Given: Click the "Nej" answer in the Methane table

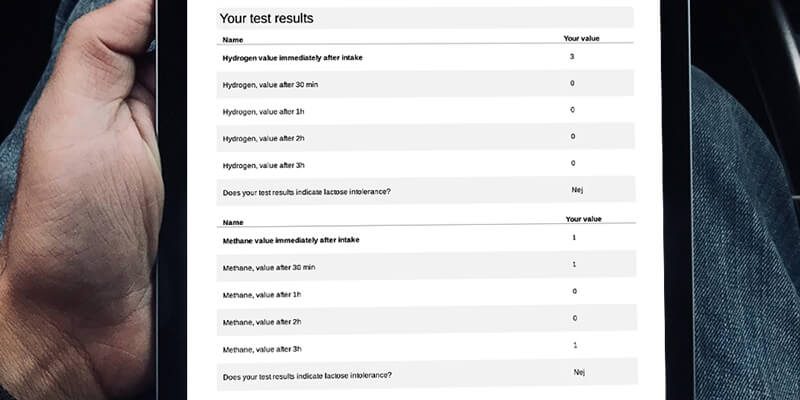Looking at the screenshot, I should pyautogui.click(x=579, y=372).
